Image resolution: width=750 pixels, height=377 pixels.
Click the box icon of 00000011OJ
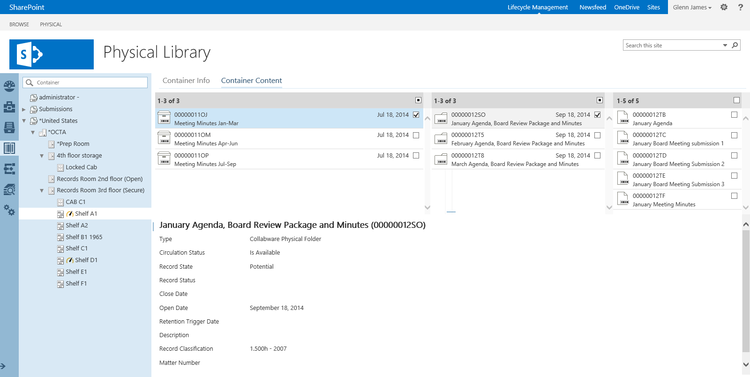(164, 118)
